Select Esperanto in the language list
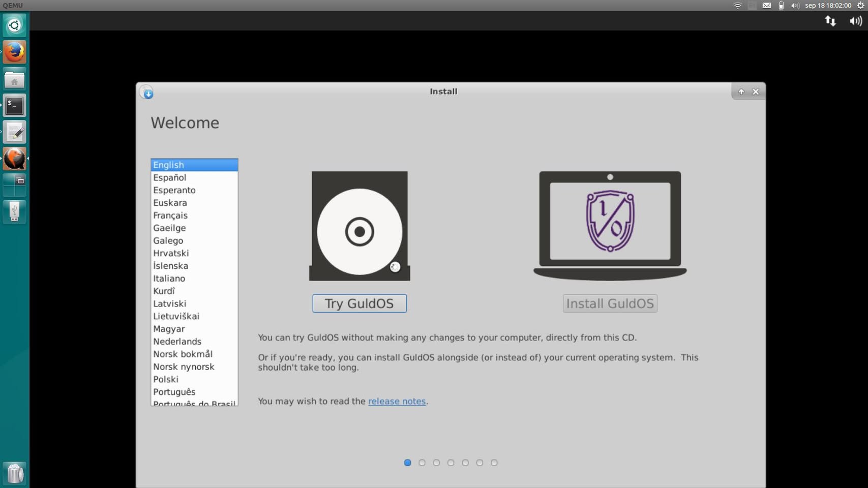The height and width of the screenshot is (488, 868). (x=194, y=190)
